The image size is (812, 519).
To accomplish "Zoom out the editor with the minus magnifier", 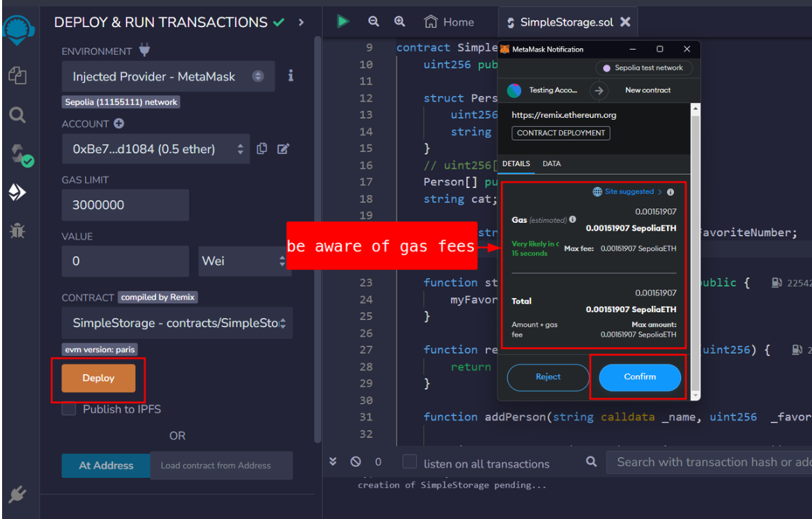I will 374,22.
